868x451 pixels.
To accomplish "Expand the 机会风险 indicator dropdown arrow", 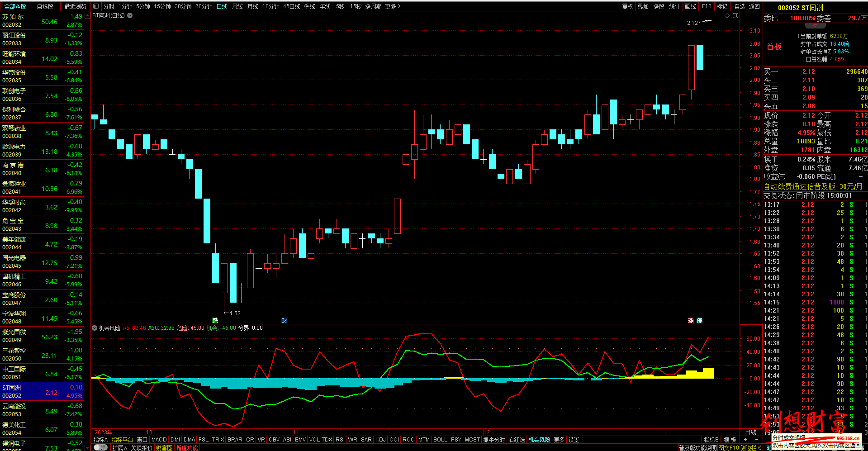I will click(x=95, y=328).
